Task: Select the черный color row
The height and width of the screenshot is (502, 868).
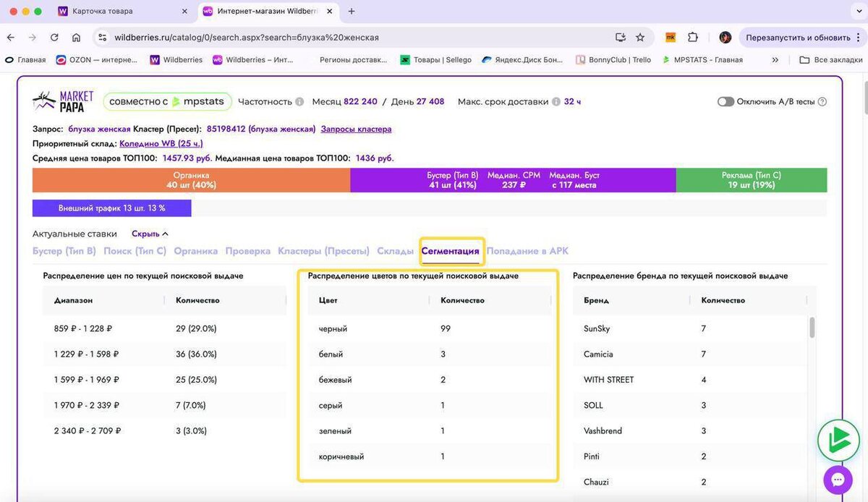Action: point(430,328)
